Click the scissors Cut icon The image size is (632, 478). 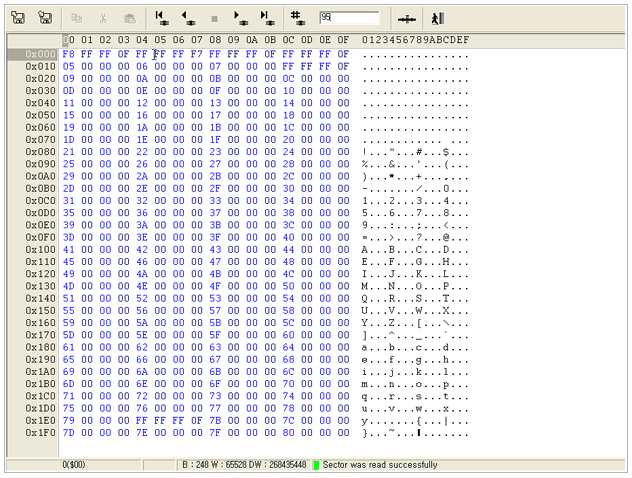[x=103, y=18]
